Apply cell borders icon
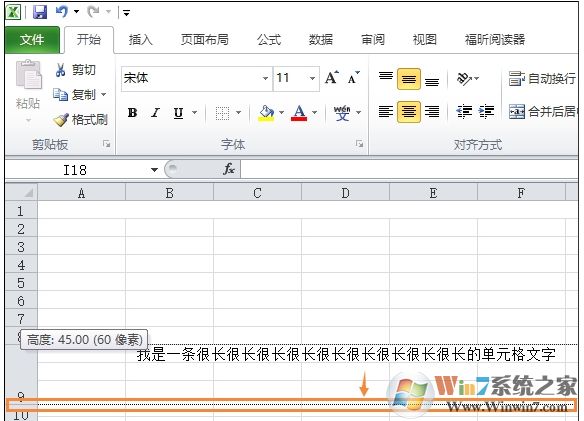Viewport: 584px width, 421px height. tap(222, 113)
